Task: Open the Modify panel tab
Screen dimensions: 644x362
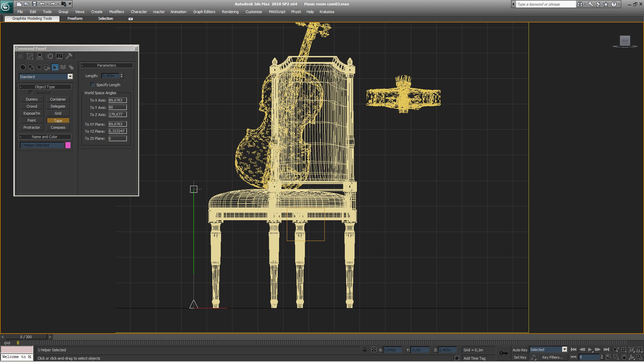Action: click(30, 56)
